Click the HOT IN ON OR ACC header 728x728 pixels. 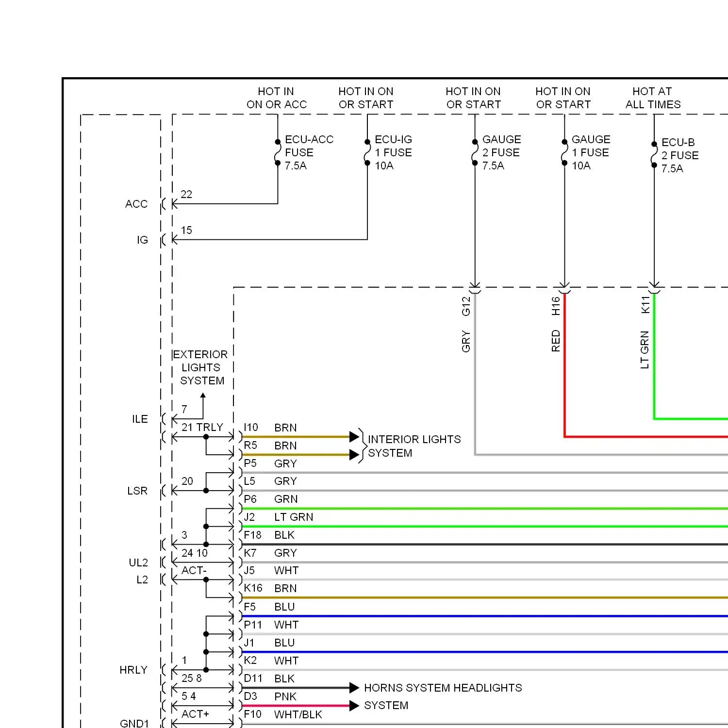pyautogui.click(x=277, y=98)
